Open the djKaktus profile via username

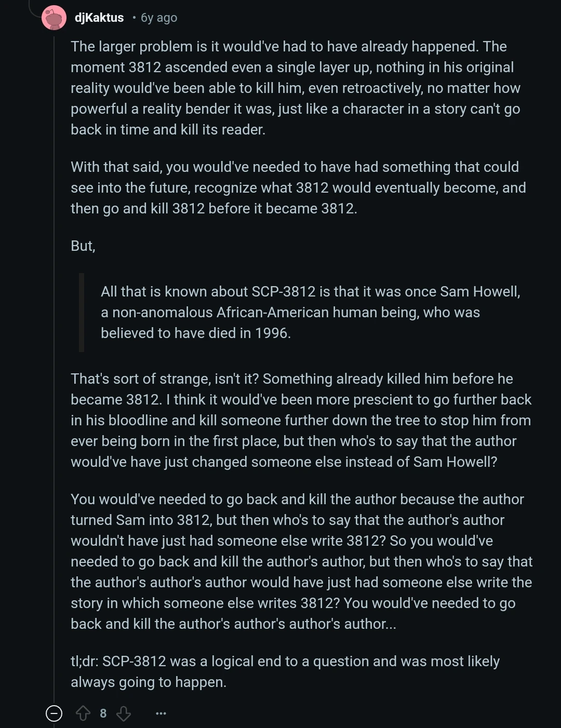click(99, 18)
